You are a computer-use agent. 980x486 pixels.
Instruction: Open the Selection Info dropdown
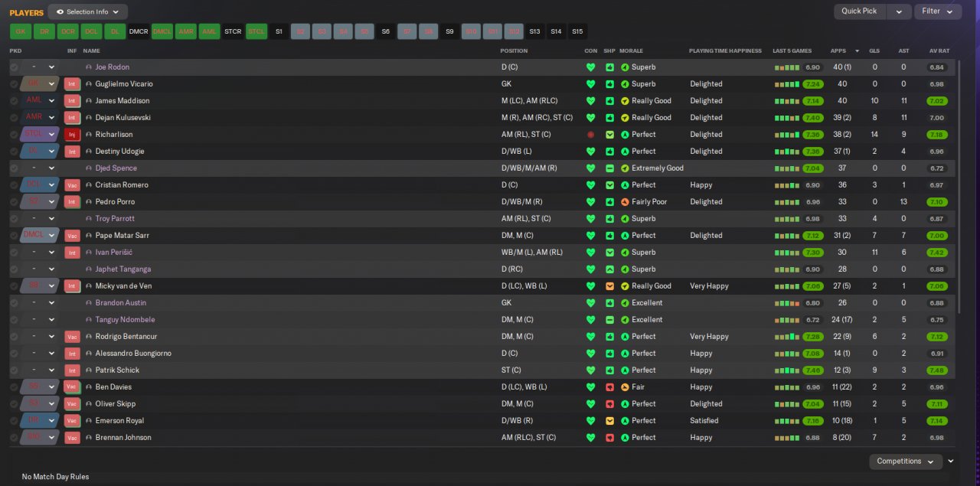click(x=88, y=12)
